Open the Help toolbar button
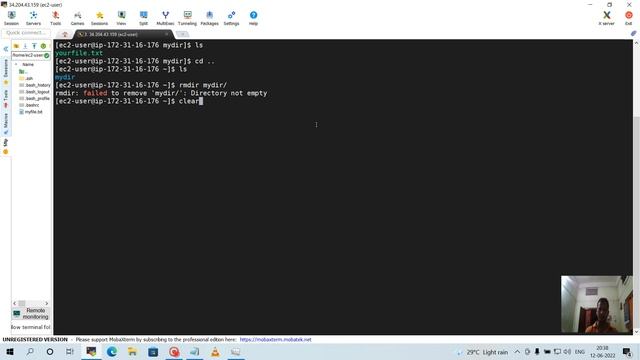 point(253,18)
